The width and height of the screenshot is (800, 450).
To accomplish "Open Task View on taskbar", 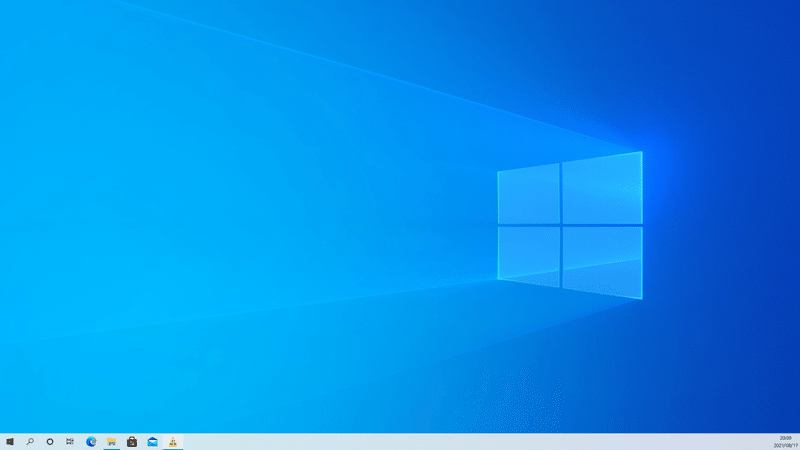I will coord(70,442).
